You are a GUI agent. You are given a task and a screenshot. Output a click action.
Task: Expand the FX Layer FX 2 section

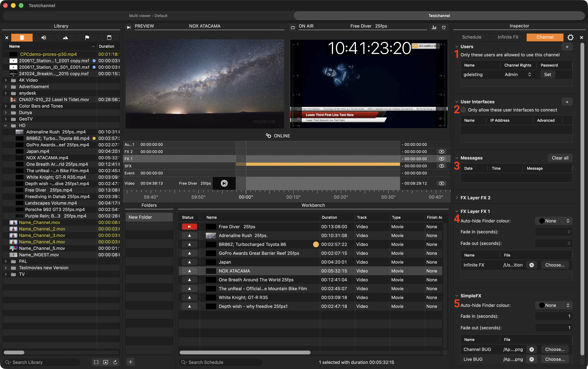(x=457, y=198)
